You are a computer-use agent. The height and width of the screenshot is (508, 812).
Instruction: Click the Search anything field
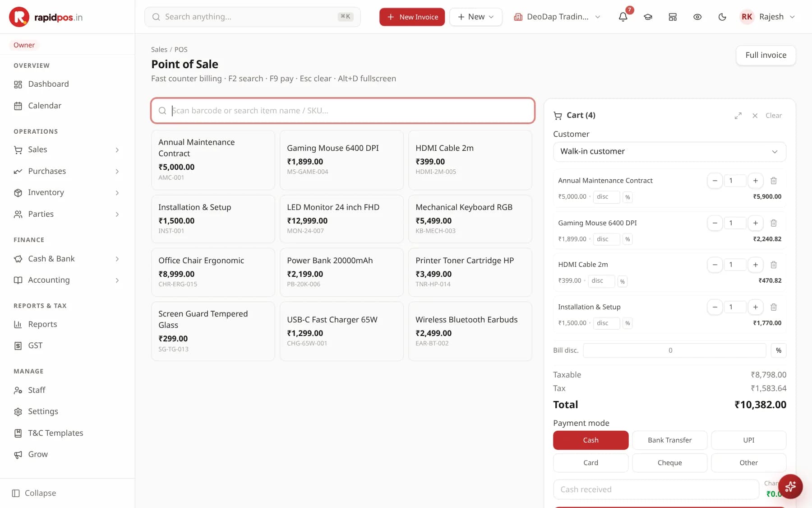point(252,17)
